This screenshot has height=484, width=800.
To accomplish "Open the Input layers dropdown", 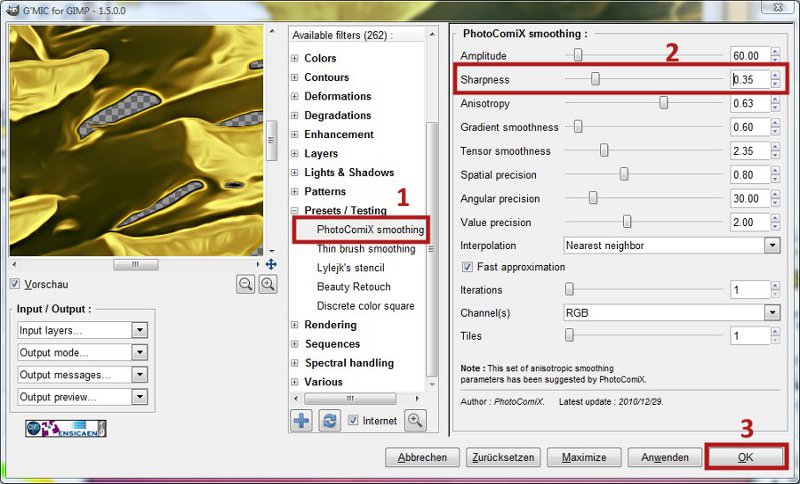I will (x=83, y=330).
